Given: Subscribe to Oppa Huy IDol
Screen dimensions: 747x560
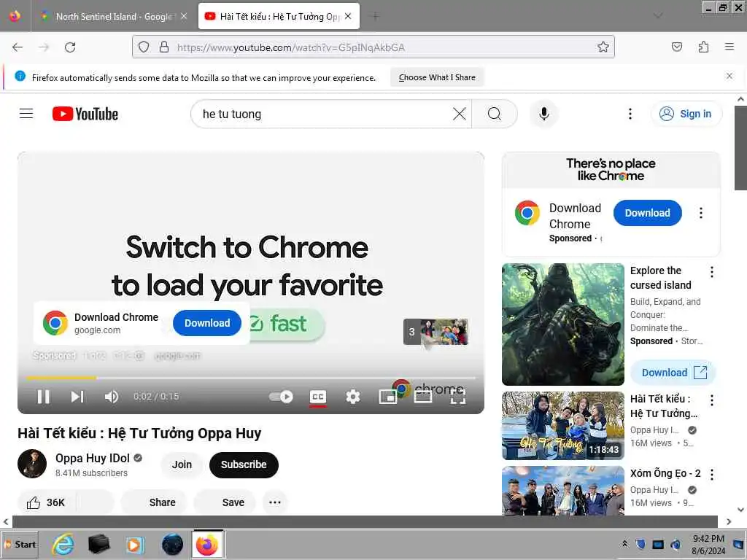Looking at the screenshot, I should [x=244, y=464].
